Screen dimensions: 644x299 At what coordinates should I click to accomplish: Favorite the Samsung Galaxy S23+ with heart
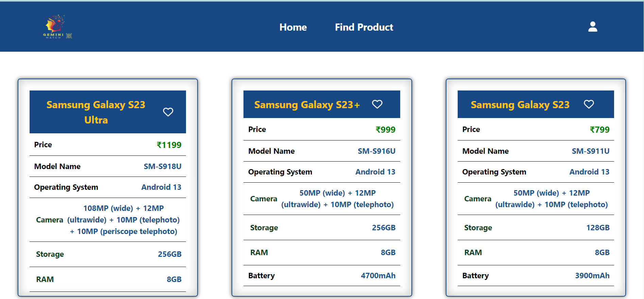coord(377,104)
